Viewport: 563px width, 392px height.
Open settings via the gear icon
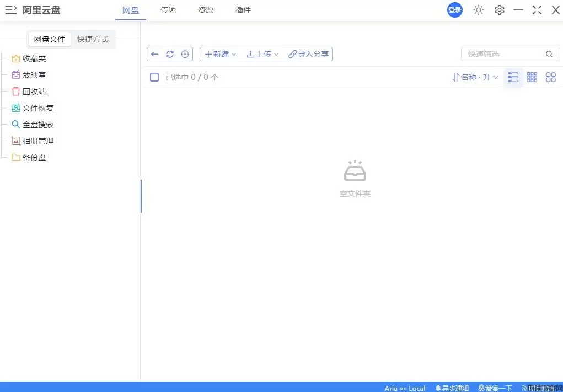[500, 10]
